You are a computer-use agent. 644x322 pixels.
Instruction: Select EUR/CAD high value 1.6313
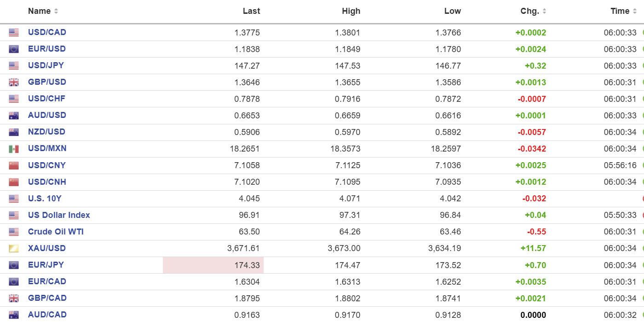coord(348,281)
